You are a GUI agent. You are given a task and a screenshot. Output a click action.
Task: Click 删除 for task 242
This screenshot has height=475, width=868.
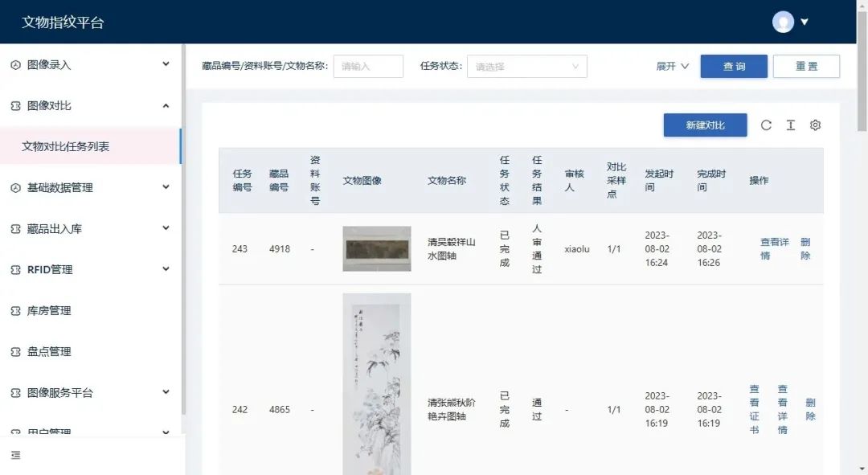(x=810, y=409)
